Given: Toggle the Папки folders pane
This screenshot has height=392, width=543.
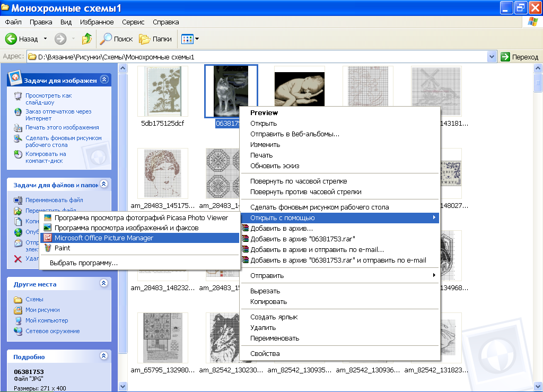Looking at the screenshot, I should click(155, 39).
